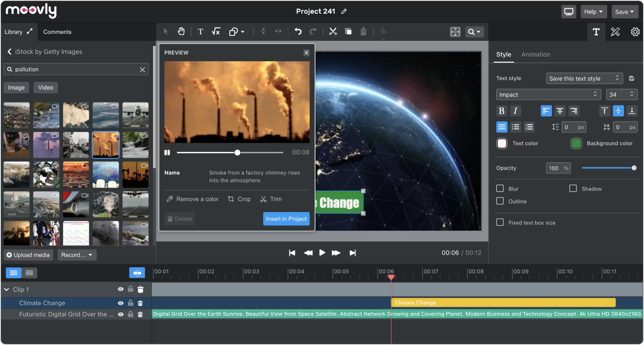Enable the Shadow effect
This screenshot has width=644, height=345.
[573, 188]
